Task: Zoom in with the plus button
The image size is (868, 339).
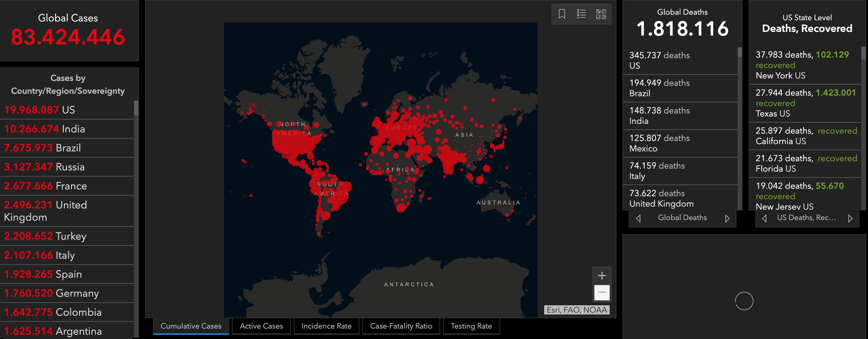Action: [602, 276]
